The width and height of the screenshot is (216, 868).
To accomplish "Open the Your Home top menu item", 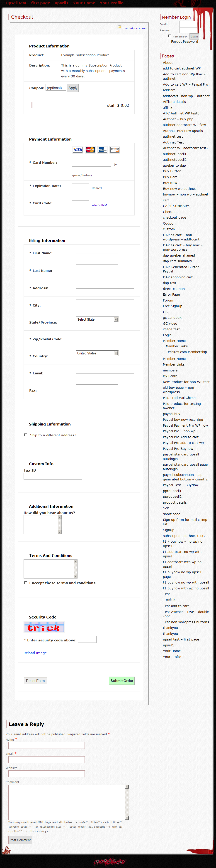I will coord(84,3).
